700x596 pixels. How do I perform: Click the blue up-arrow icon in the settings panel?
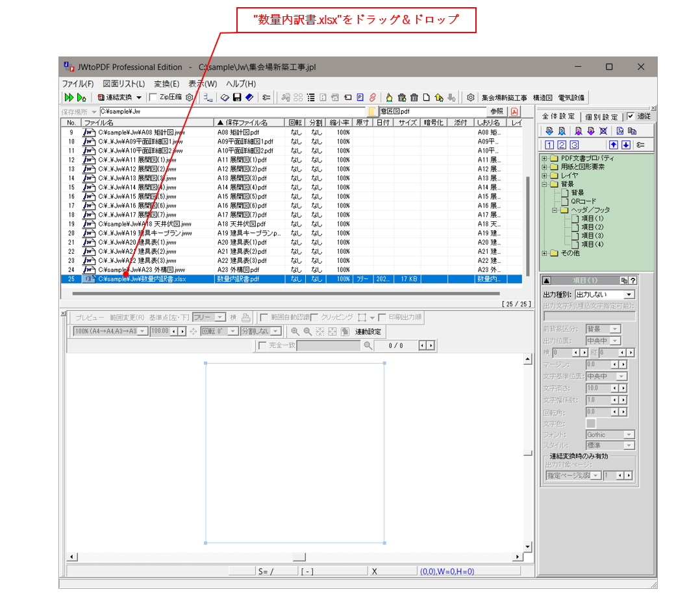[x=613, y=144]
